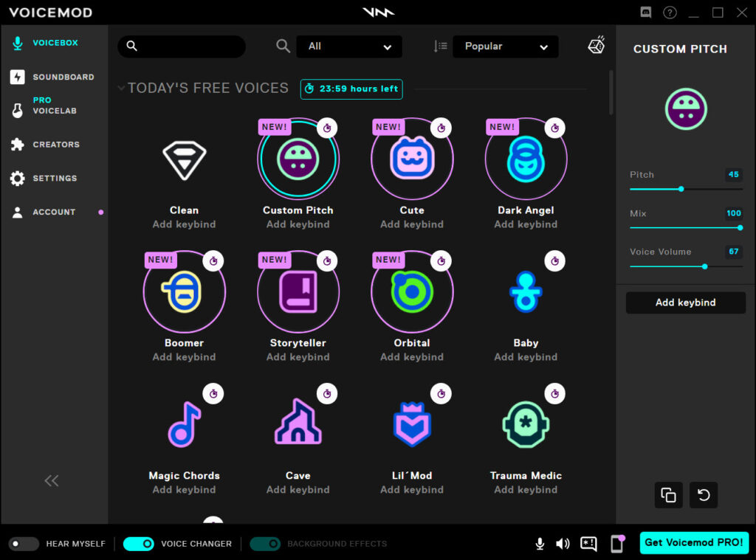
Task: Click the filter magnifier icon beside All dropdown
Action: [x=283, y=46]
